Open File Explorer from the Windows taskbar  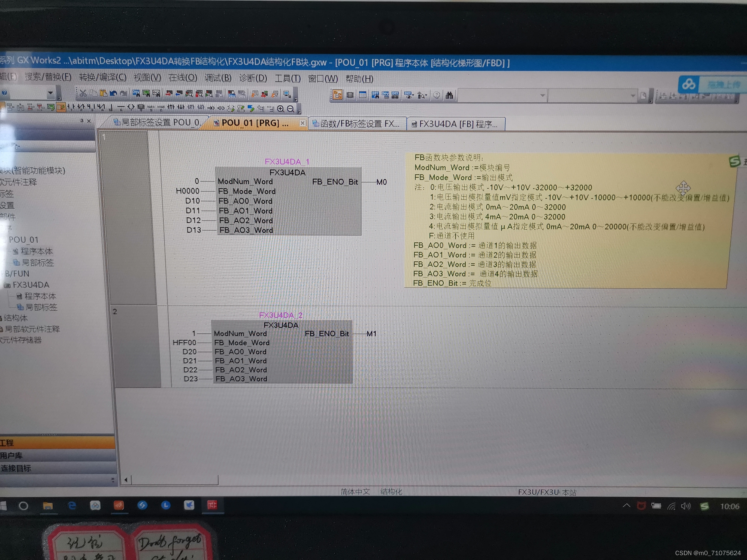click(x=47, y=506)
